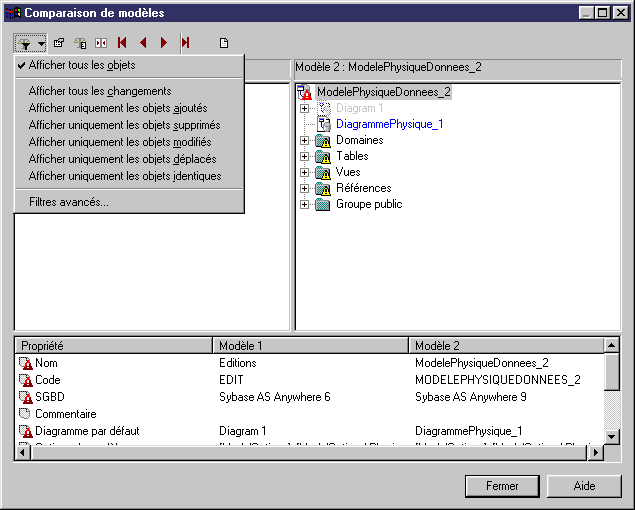Go to next difference arrow icon
The width and height of the screenshot is (635, 510).
coord(164,43)
